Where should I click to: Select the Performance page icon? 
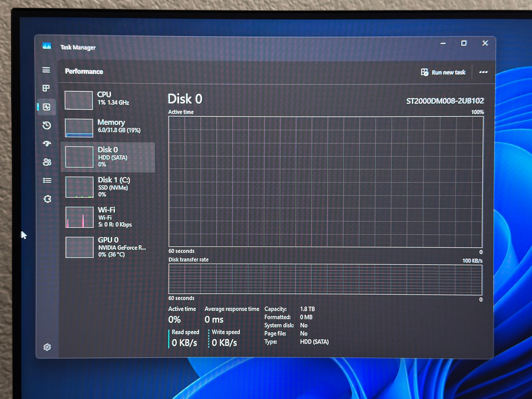click(47, 107)
